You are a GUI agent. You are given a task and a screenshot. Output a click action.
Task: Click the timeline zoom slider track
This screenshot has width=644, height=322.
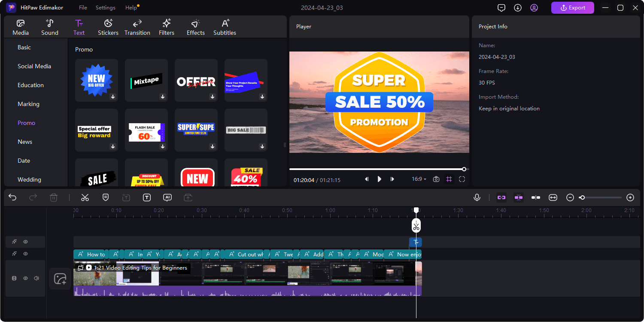point(601,197)
